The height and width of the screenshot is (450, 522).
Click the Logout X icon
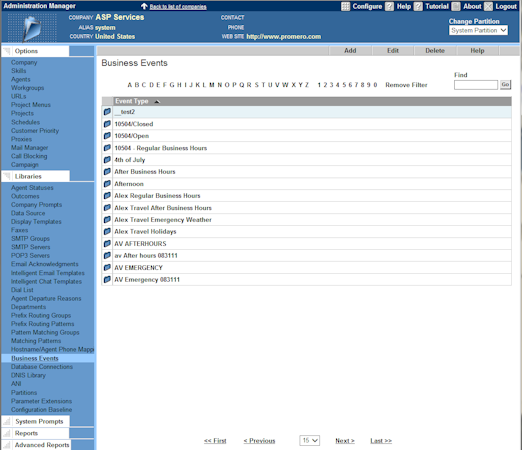point(488,6)
